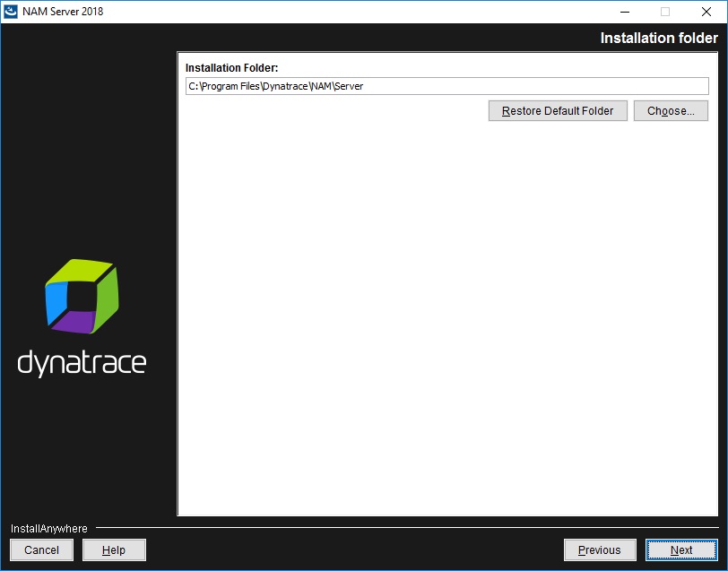
Task: Click the 'Installation Folder:' label
Action: tap(231, 68)
